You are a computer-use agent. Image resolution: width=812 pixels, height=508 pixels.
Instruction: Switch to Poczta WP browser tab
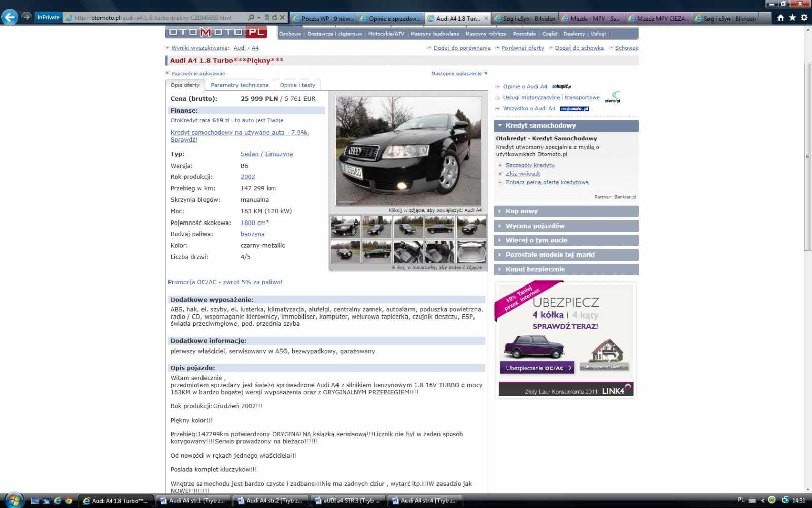pyautogui.click(x=323, y=18)
